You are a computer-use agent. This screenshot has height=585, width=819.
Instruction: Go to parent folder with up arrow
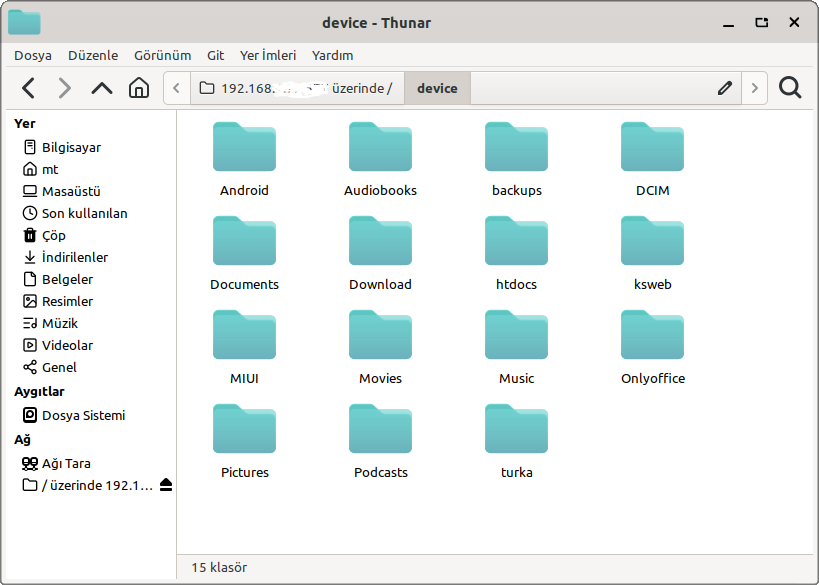(102, 88)
